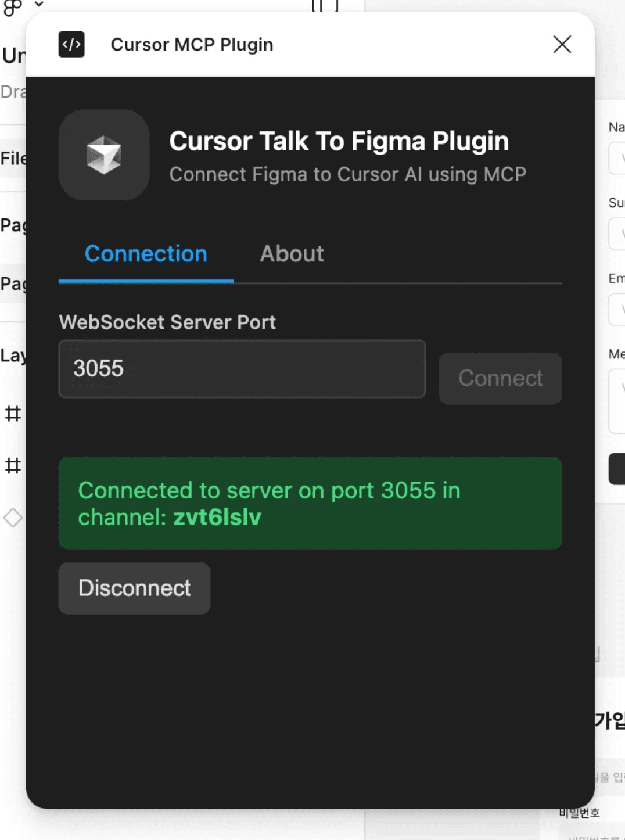Select the lower frame layer icon

click(13, 466)
